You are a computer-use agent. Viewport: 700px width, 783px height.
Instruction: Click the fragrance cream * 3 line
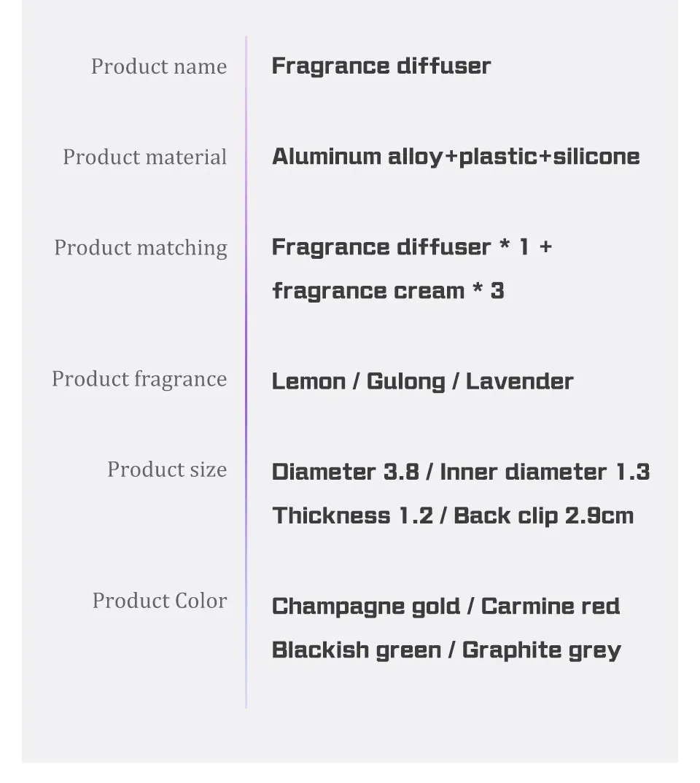(389, 291)
